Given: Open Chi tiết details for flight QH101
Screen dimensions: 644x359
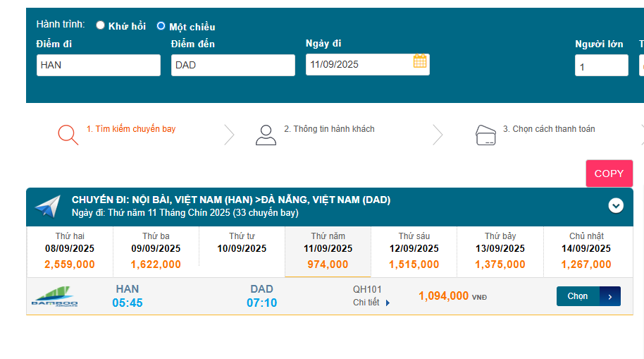Looking at the screenshot, I should click(366, 303).
